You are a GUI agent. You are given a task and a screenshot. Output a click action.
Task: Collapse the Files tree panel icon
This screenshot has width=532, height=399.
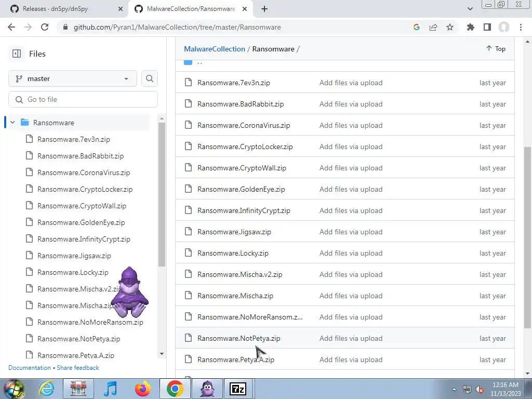coord(16,54)
